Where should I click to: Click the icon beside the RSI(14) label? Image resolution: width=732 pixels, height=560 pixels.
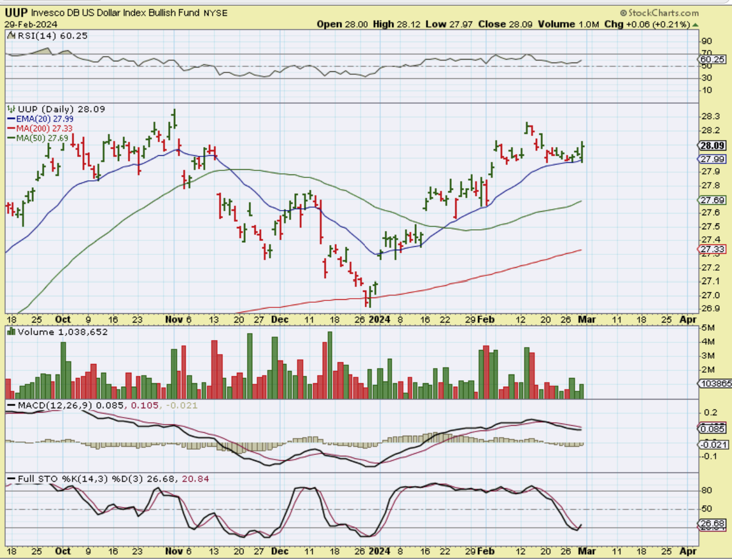11,36
